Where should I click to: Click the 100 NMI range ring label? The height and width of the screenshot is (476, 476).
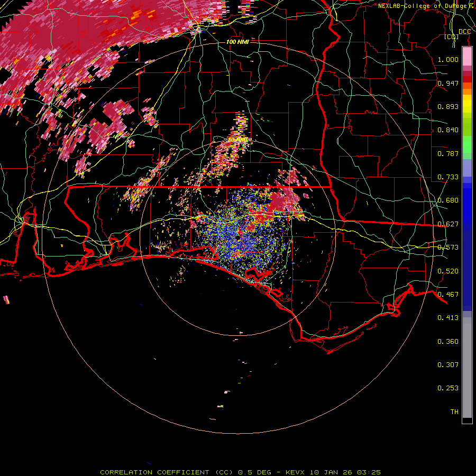point(237,42)
